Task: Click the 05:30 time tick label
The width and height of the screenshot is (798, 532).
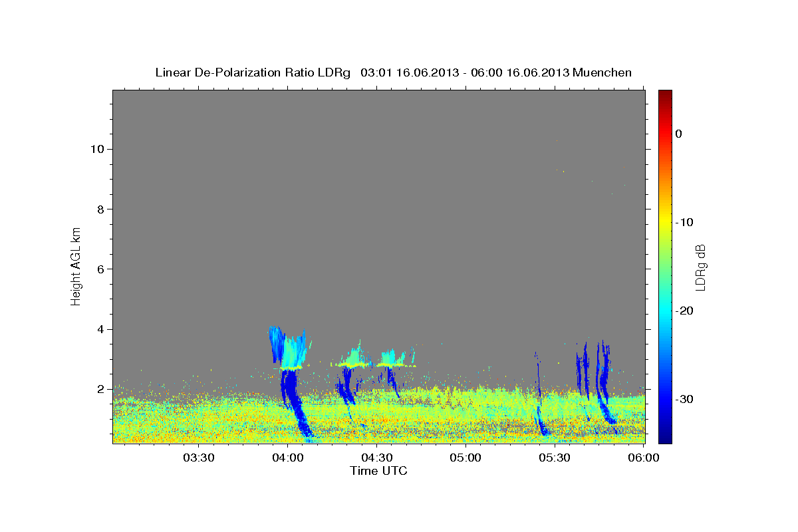Action: [555, 458]
